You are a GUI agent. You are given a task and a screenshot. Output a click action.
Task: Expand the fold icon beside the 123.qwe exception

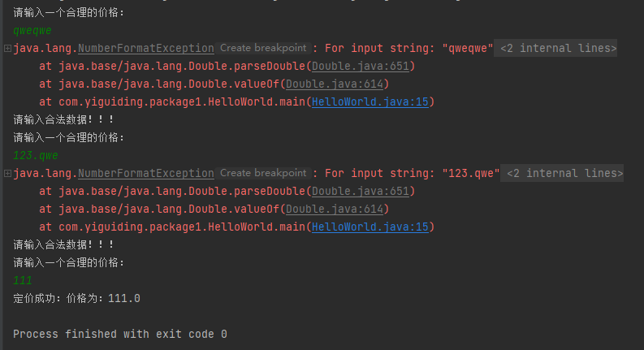click(7, 174)
